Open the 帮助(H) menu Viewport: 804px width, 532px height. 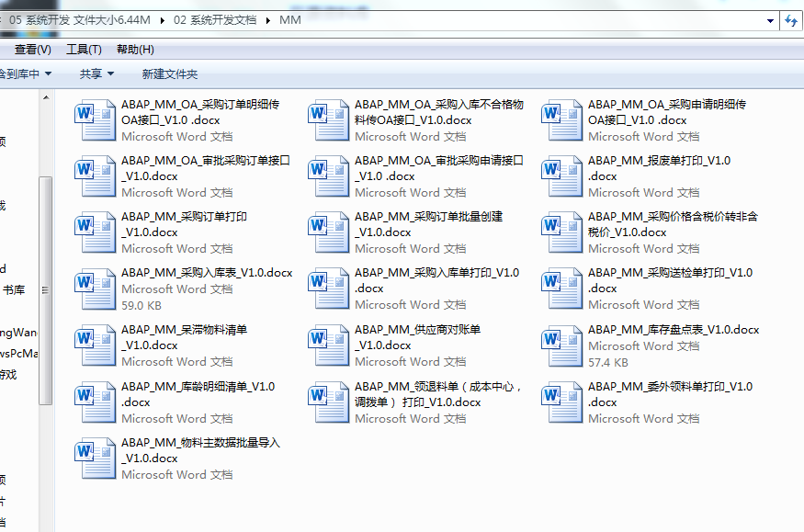click(x=135, y=50)
